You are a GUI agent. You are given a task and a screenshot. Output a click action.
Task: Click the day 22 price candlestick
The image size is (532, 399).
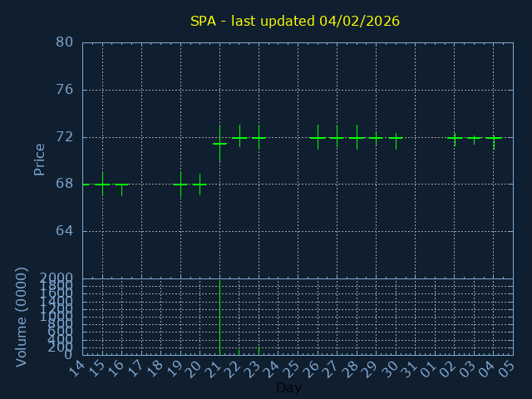[x=239, y=137]
